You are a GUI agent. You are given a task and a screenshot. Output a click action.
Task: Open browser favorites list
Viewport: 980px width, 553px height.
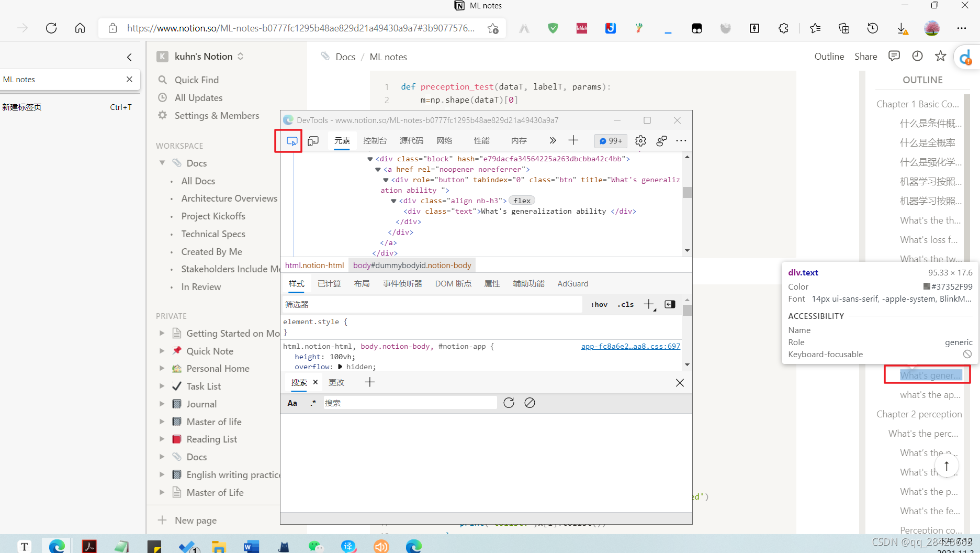click(x=815, y=28)
